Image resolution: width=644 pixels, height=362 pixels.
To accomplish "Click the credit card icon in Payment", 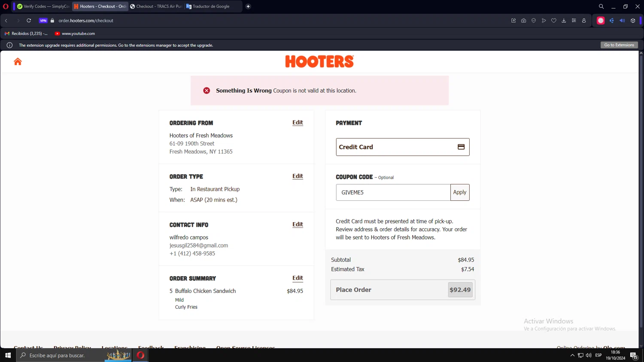I will point(461,147).
